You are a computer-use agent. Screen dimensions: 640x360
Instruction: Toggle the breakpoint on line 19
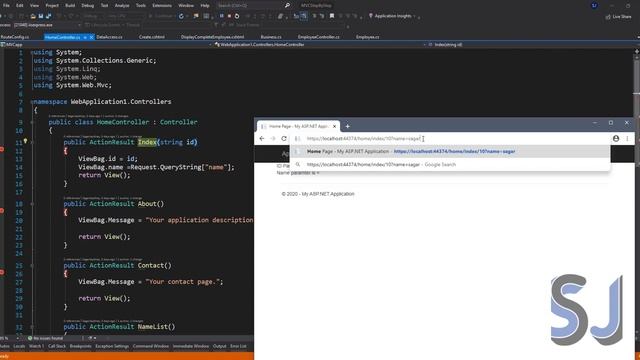click(x=2, y=211)
